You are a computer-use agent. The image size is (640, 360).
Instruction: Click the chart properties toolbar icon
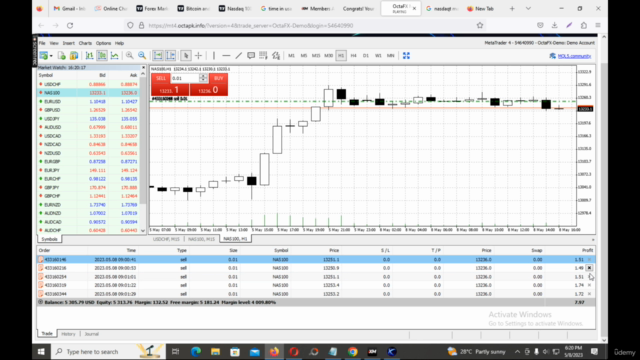click(276, 56)
